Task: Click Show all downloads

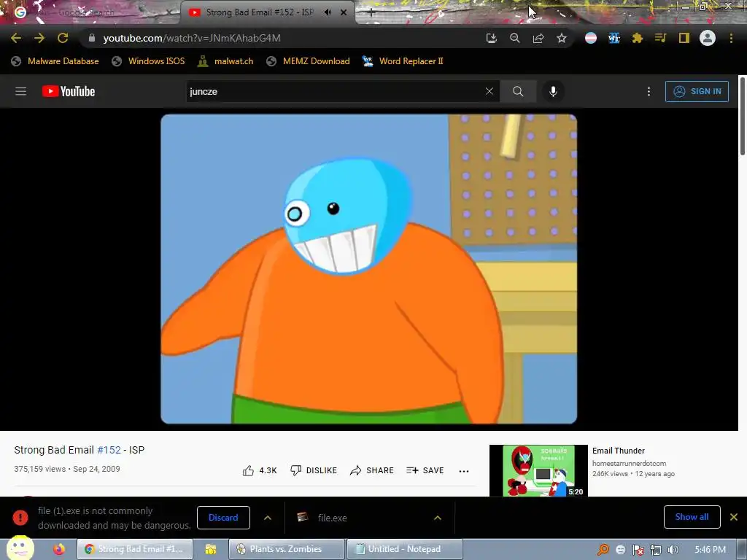Action: click(x=692, y=517)
